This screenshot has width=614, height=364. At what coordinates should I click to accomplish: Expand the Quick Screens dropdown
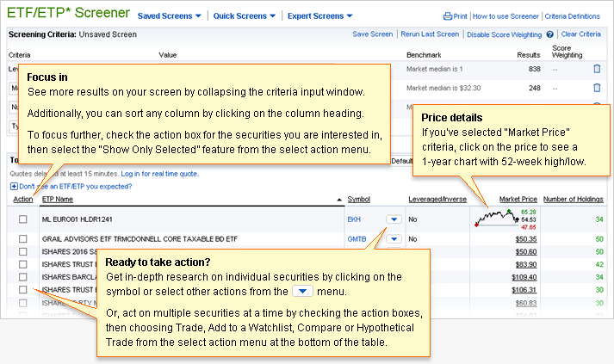(245, 16)
